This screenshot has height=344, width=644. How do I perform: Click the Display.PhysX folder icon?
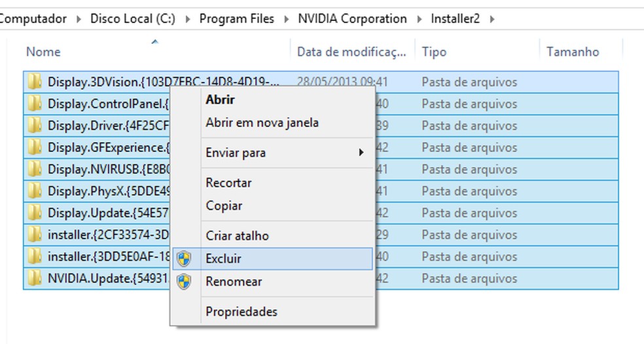tap(35, 191)
